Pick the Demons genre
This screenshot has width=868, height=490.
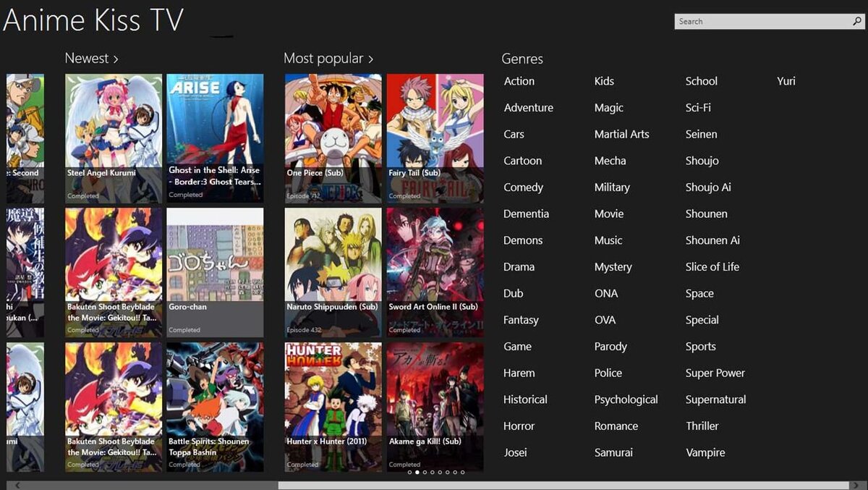pyautogui.click(x=523, y=240)
